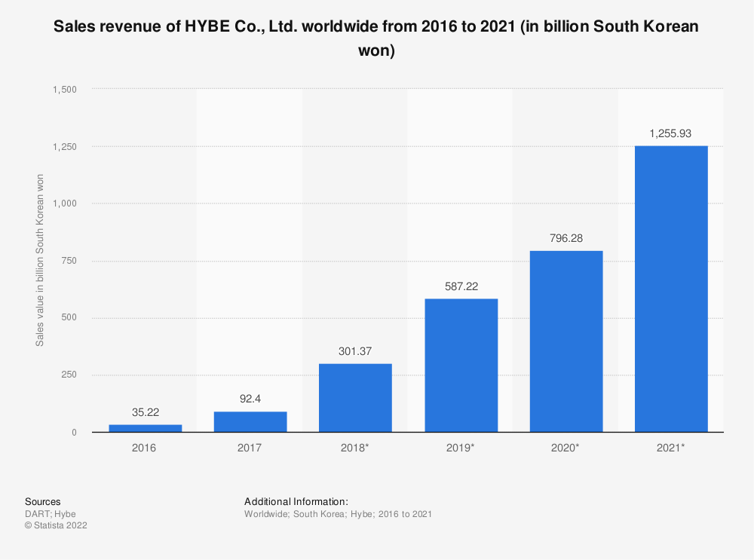The height and width of the screenshot is (560, 754).
Task: Click the 1,255.93 value label
Action: (671, 133)
